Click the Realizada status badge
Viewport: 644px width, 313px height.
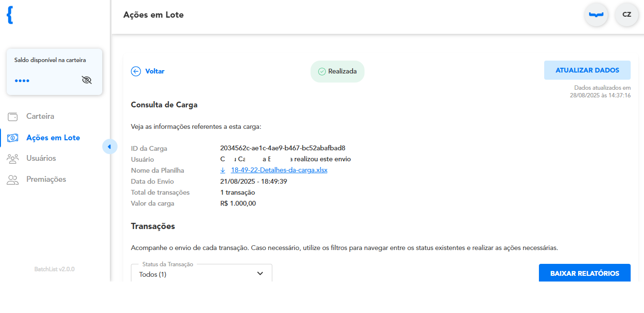pos(337,71)
